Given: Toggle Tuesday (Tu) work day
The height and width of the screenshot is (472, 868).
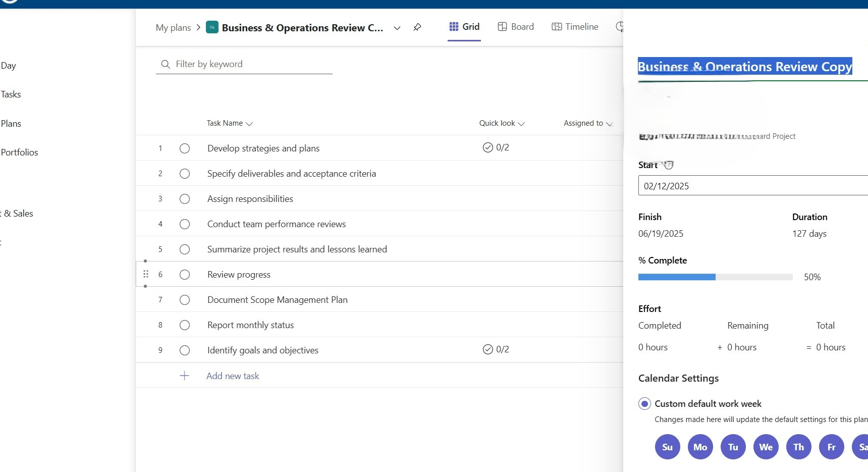Looking at the screenshot, I should coord(733,447).
